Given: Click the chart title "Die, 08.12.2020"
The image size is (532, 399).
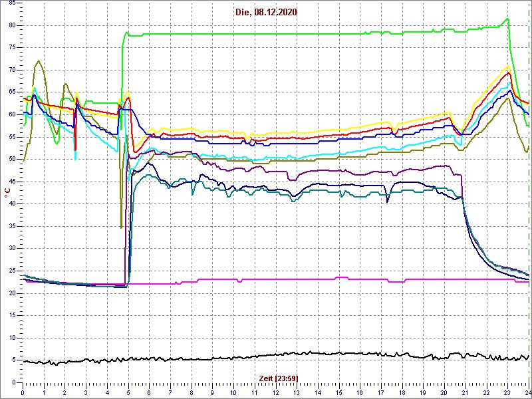Looking at the screenshot, I should (266, 13).
